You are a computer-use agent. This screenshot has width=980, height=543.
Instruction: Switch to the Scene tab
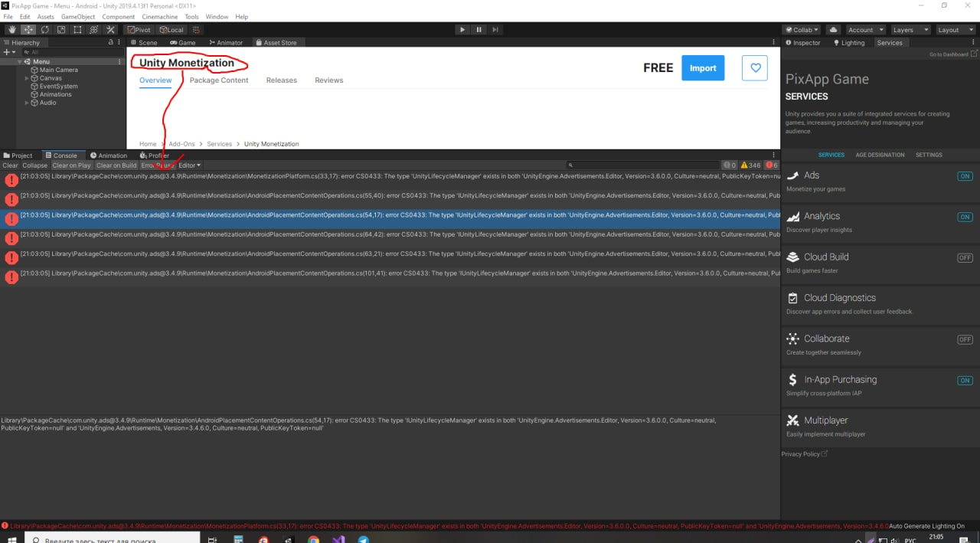(143, 43)
